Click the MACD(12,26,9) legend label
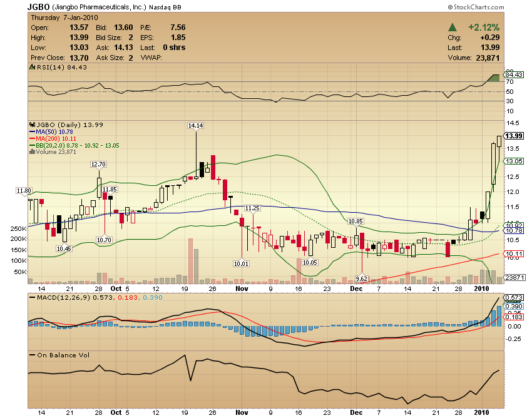 tap(64, 298)
